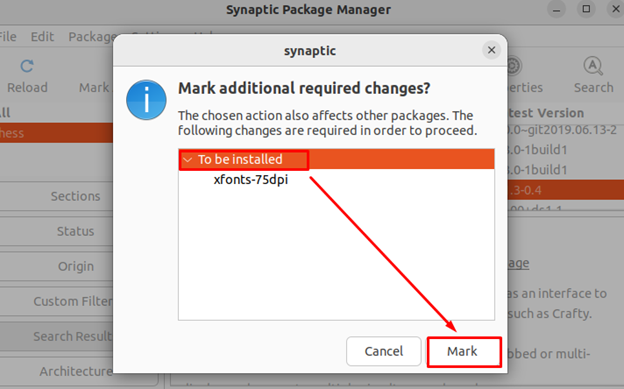Open the File menu
Screen dimensions: 624x389
[x=7, y=37]
